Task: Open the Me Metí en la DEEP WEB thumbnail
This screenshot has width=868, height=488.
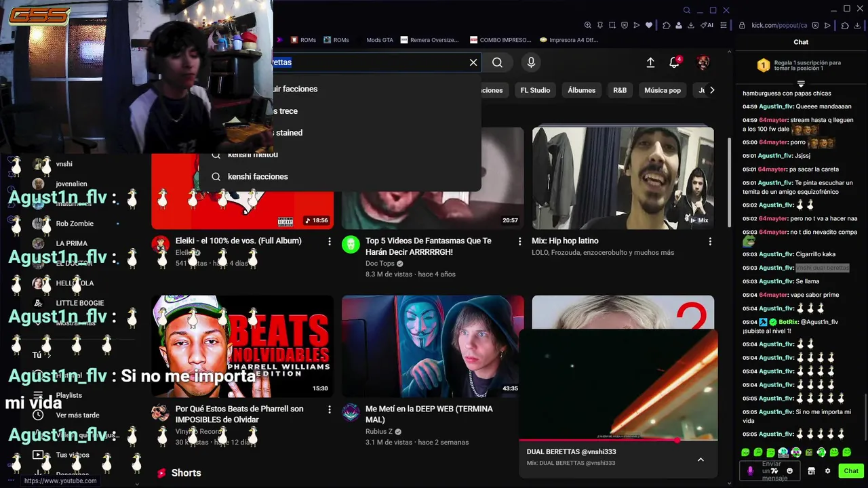Action: [x=433, y=346]
